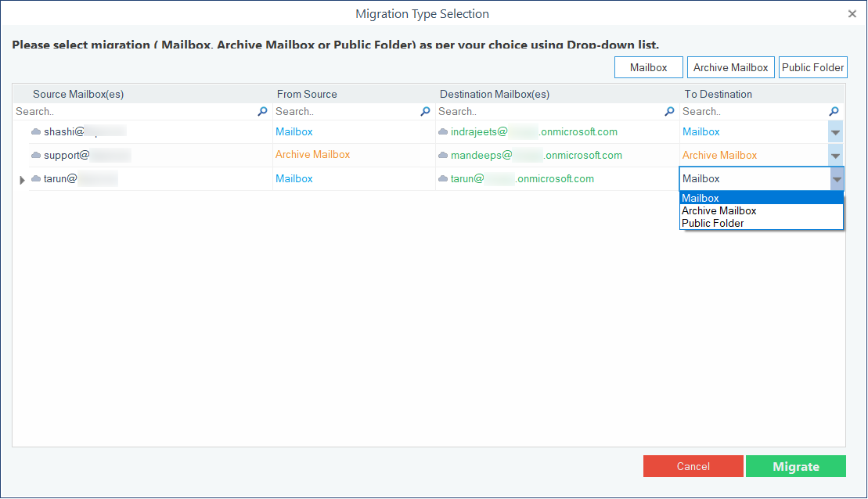Click the From Source column header
Image resolution: width=868 pixels, height=499 pixels.
(x=307, y=94)
